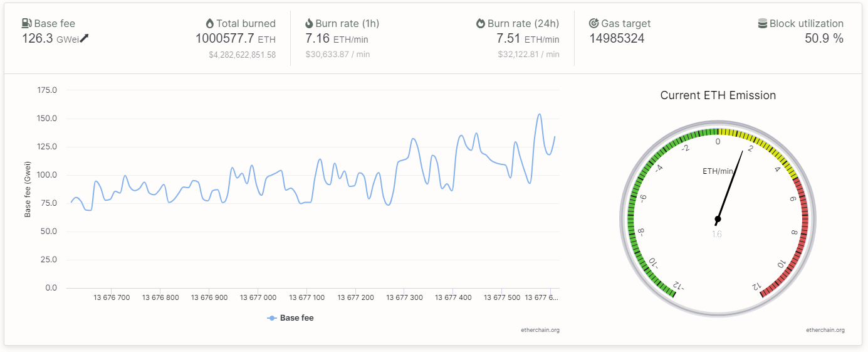
Task: Click the Block utilization heading
Action: pos(807,23)
